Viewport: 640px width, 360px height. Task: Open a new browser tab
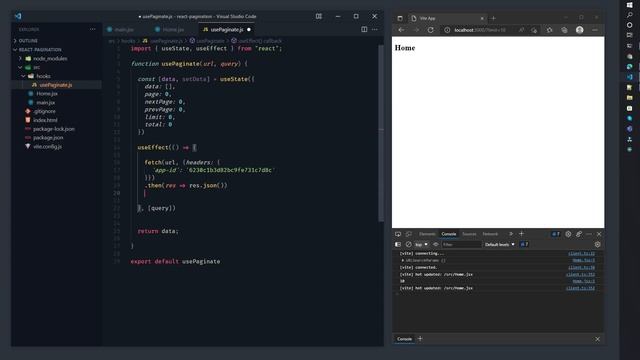click(x=493, y=18)
